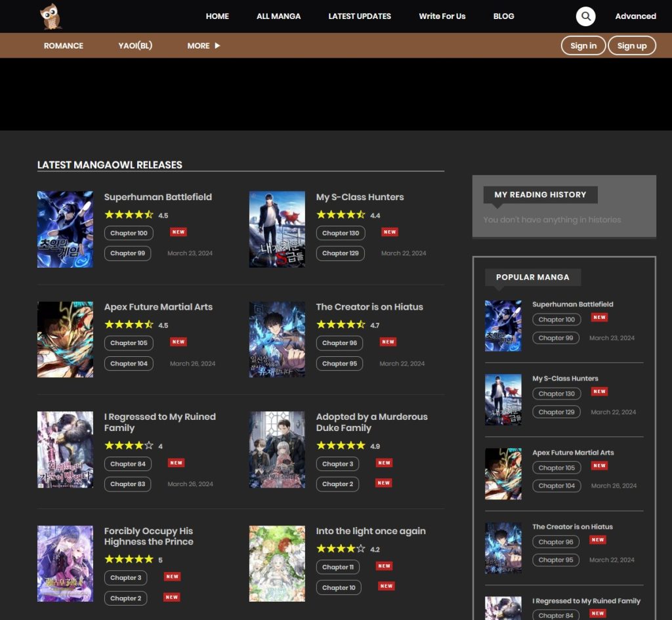Screen dimensions: 672x620
Task: Open The Creator is on Hiatus cover in releases
Action: [x=278, y=339]
